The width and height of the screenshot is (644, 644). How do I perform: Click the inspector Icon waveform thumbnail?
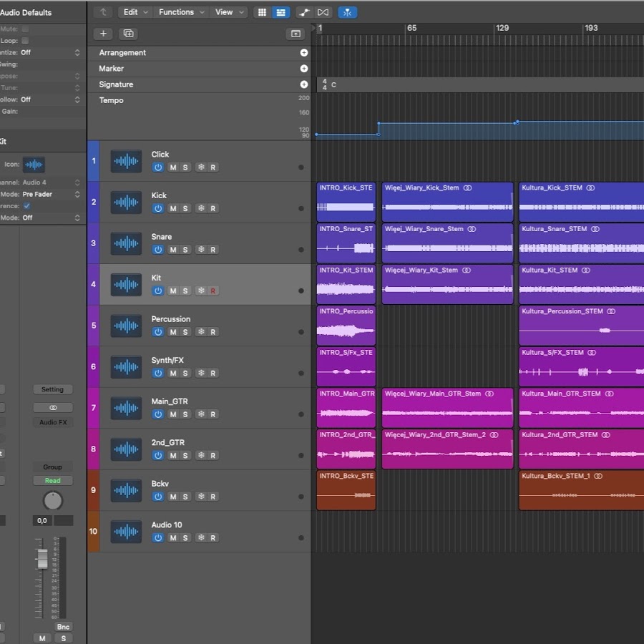coord(34,165)
